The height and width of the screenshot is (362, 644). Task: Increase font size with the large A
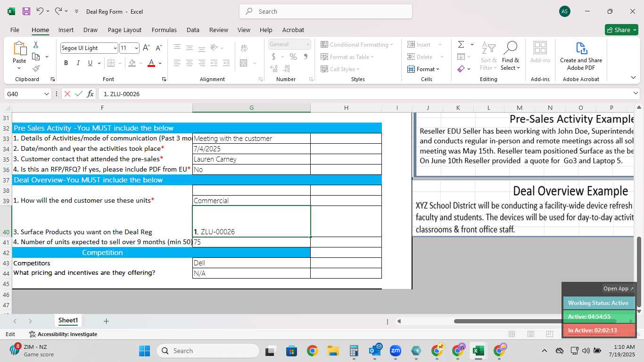point(146,48)
